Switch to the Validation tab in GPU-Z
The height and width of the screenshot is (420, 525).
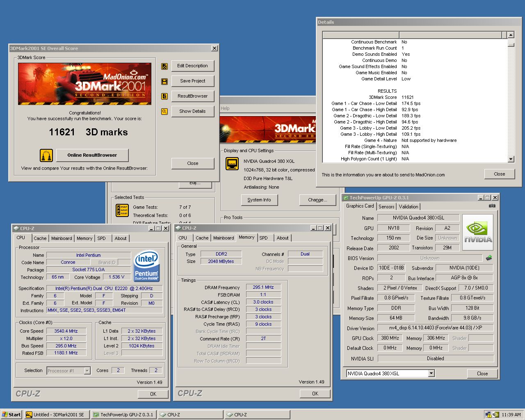[409, 207]
